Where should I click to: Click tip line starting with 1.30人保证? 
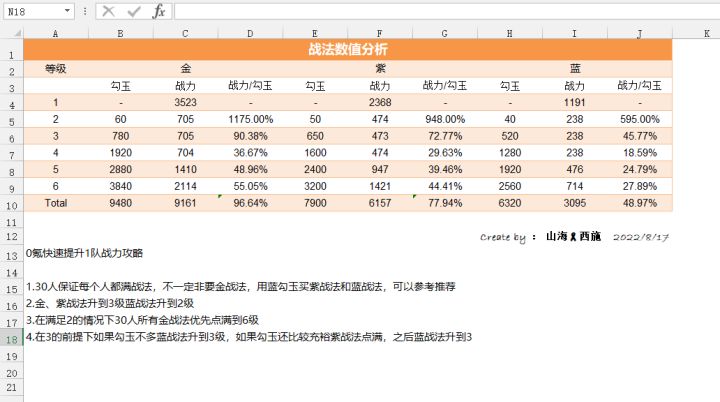241,287
